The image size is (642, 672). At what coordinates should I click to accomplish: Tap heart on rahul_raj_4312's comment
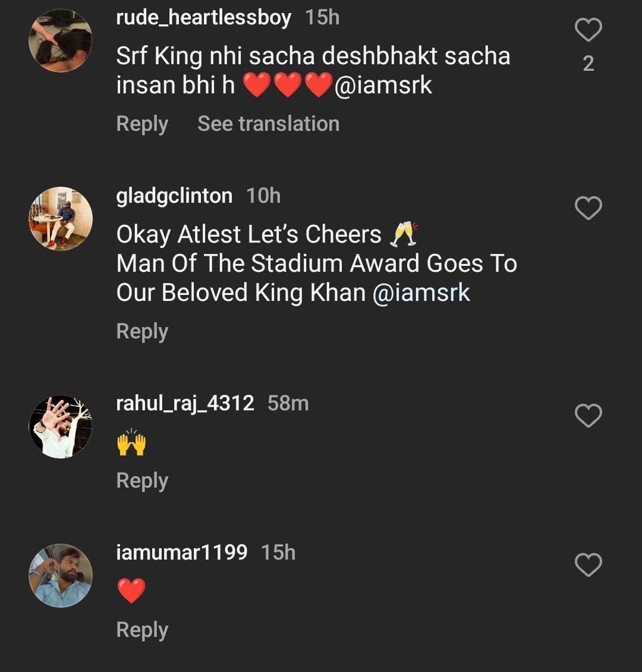coord(588,416)
